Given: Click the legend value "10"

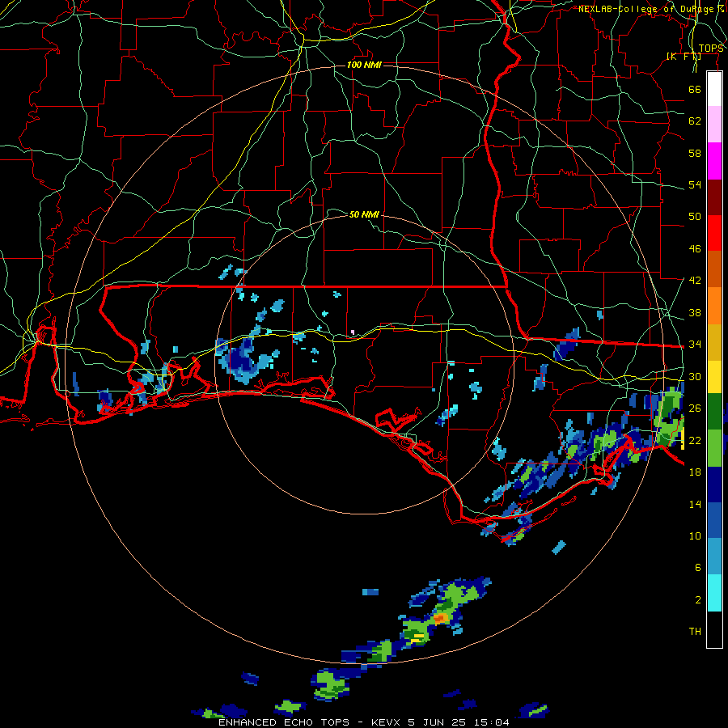Looking at the screenshot, I should [695, 536].
